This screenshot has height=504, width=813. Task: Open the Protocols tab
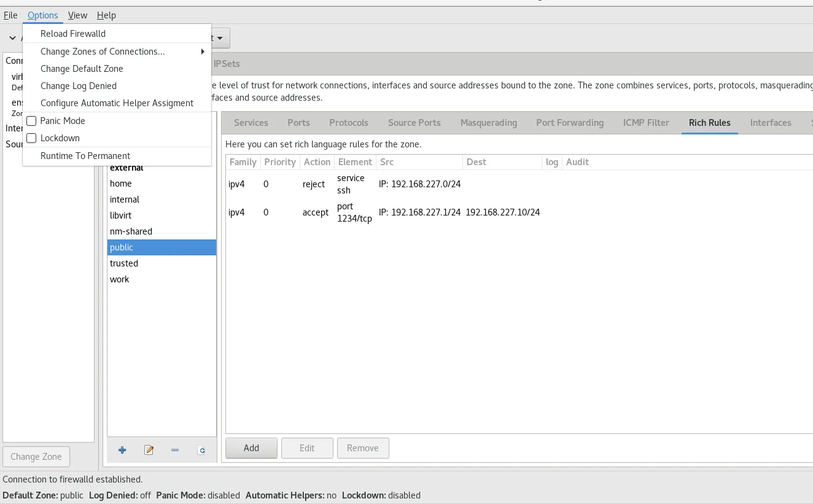click(x=349, y=123)
